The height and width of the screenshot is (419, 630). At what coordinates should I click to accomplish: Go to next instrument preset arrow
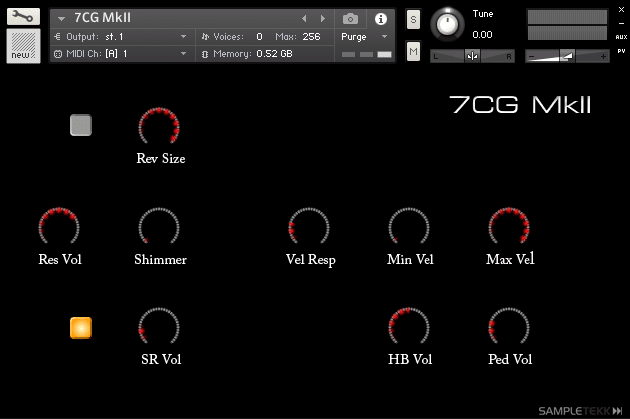point(322,18)
